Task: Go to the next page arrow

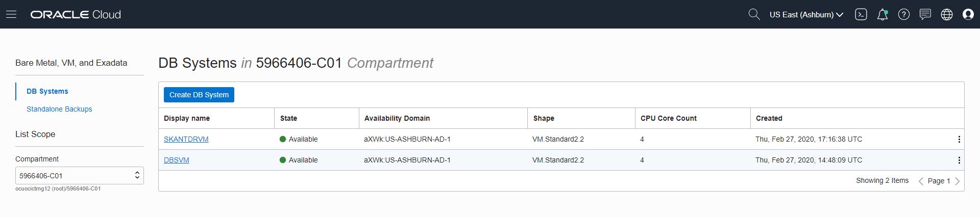Action: [x=958, y=181]
